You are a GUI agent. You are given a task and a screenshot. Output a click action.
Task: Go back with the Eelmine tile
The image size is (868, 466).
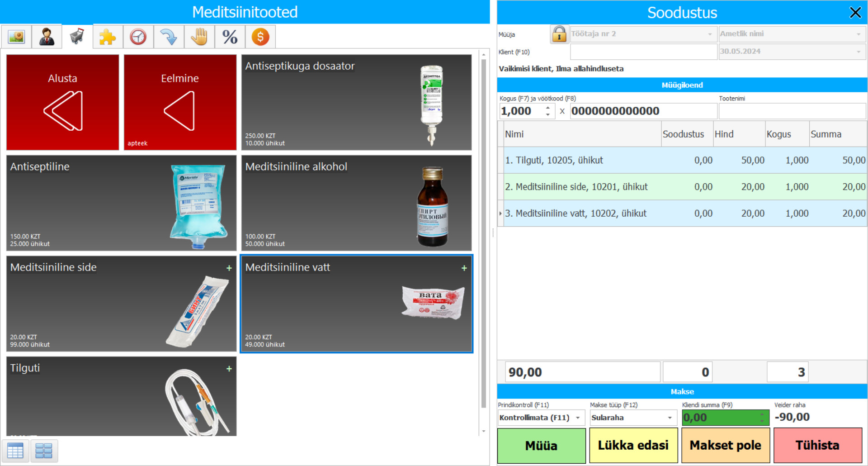[x=180, y=102]
